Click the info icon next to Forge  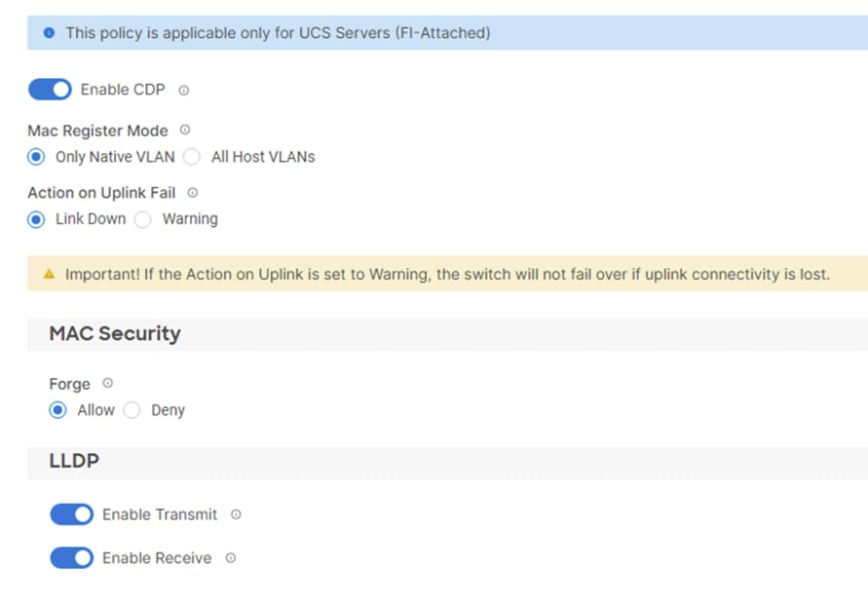click(x=108, y=383)
